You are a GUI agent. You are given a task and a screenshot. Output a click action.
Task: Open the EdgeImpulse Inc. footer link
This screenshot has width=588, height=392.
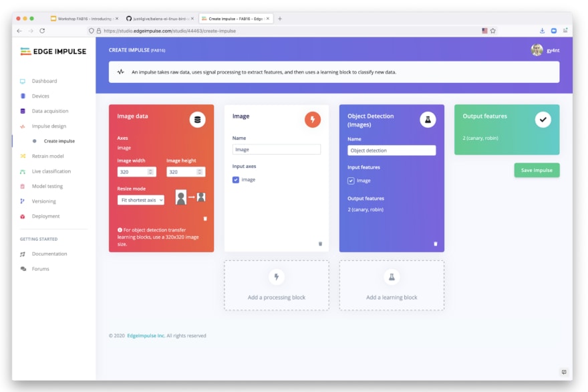pos(146,336)
